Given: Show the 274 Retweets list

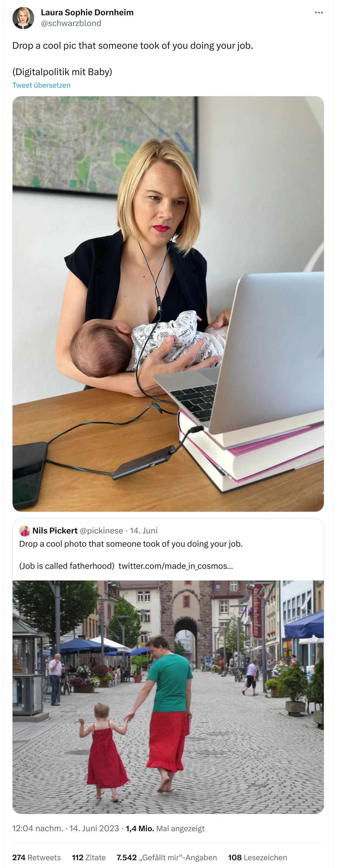Looking at the screenshot, I should 37,857.
